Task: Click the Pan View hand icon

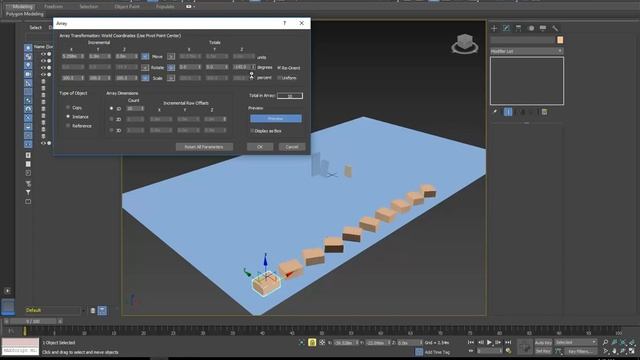Action: [x=614, y=351]
